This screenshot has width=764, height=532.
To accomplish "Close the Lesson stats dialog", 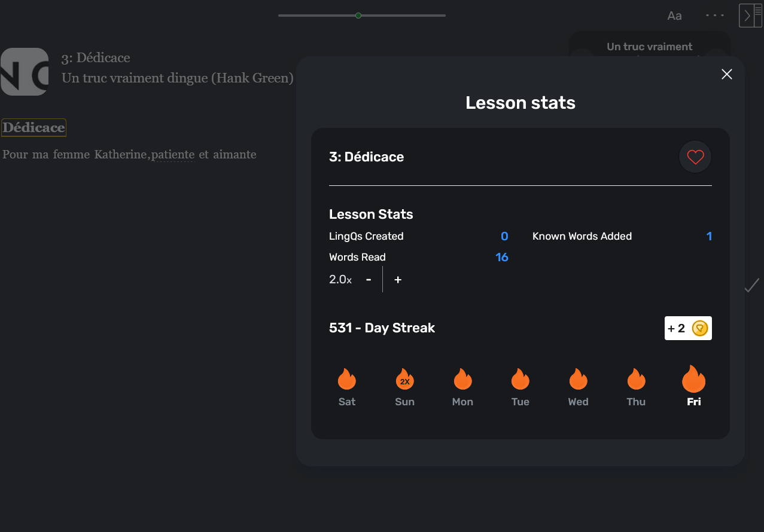I will coord(727,74).
